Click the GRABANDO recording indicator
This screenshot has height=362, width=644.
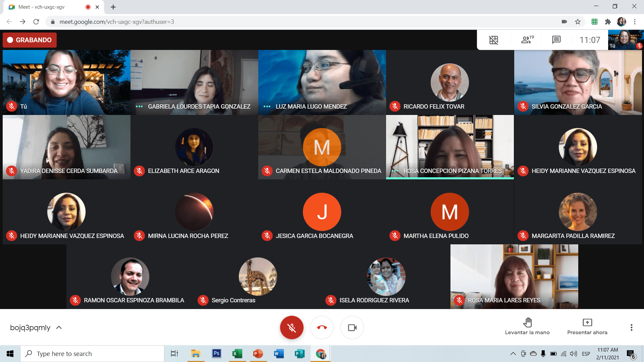(x=30, y=40)
